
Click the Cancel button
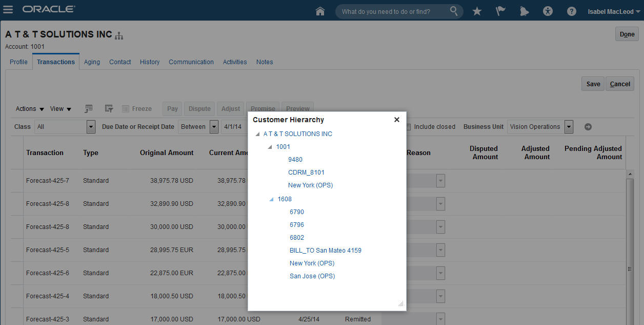coord(620,84)
